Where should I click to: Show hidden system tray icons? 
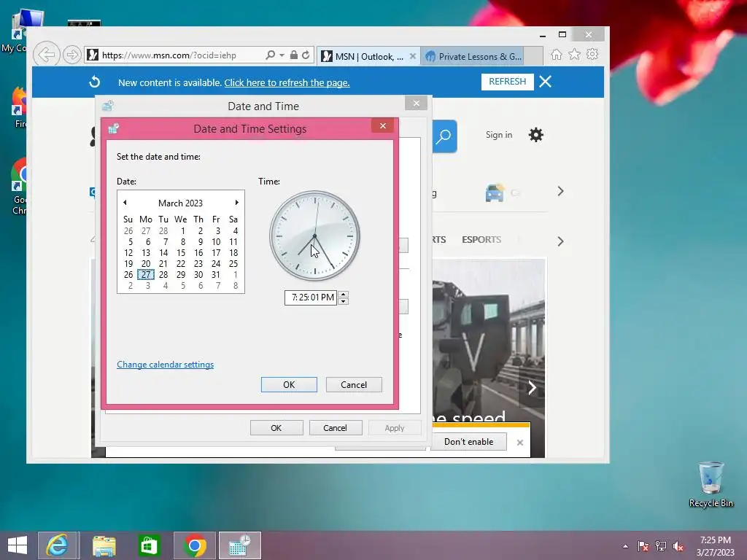(625, 546)
